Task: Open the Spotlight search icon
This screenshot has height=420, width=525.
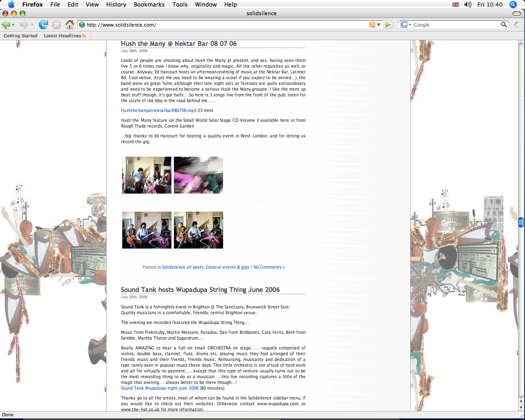Action: click(x=513, y=5)
